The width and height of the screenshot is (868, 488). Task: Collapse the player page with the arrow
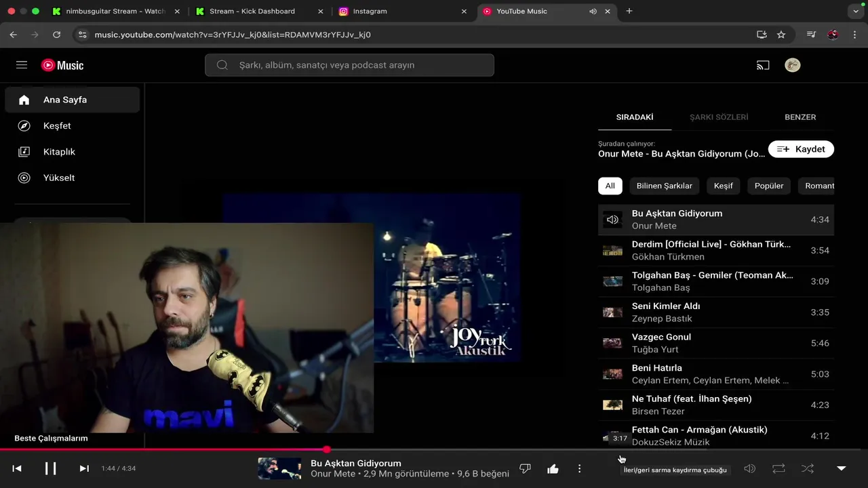pos(842,468)
